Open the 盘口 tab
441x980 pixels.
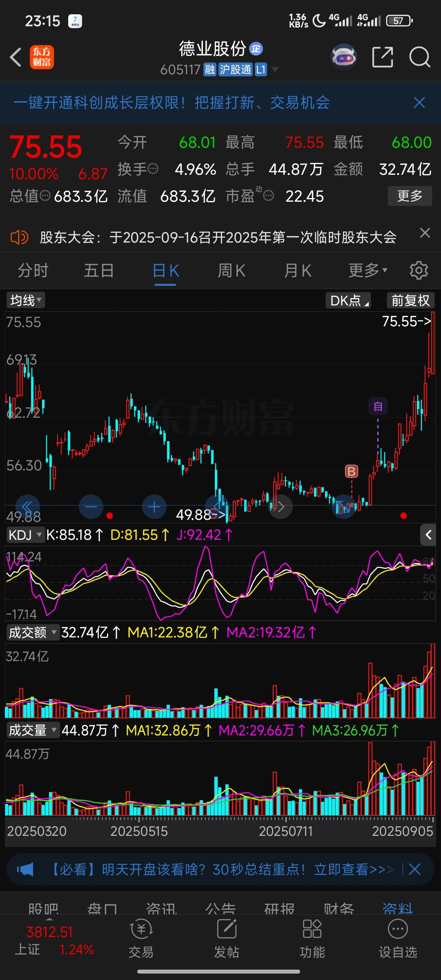[x=102, y=909]
